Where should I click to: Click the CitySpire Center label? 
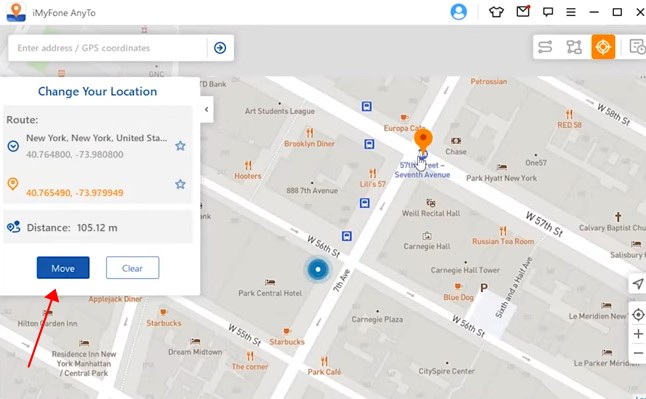(447, 371)
